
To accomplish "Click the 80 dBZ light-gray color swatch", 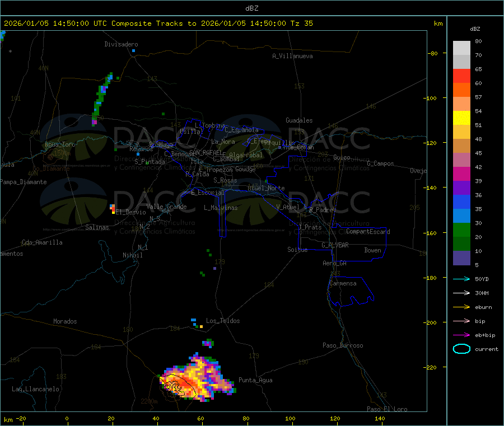I will click(461, 48).
